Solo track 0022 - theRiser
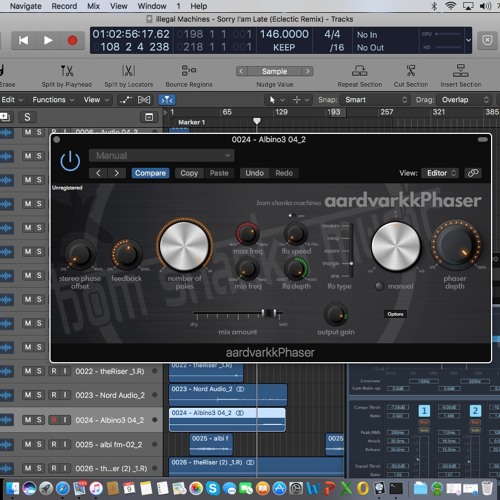500x500 pixels. tap(39, 371)
